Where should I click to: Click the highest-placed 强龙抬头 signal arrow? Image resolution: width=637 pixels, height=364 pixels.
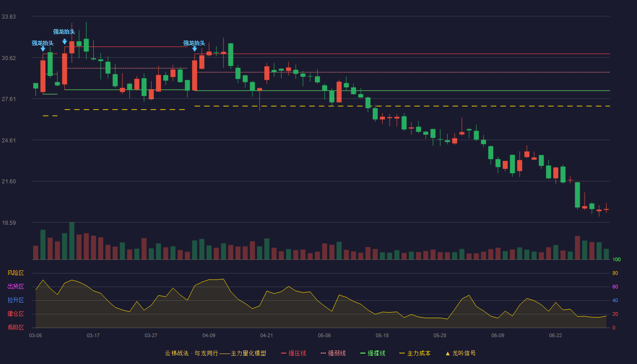[x=65, y=41]
